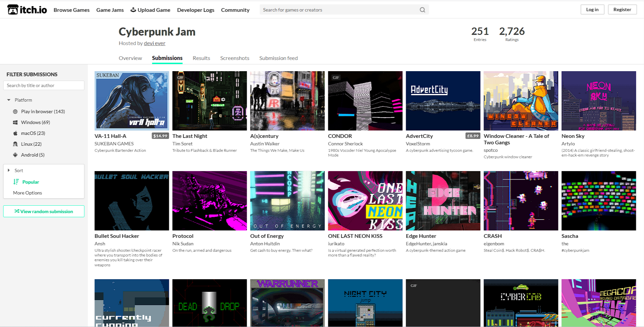Click the itch.io logo icon
644x327 pixels.
coord(13,10)
